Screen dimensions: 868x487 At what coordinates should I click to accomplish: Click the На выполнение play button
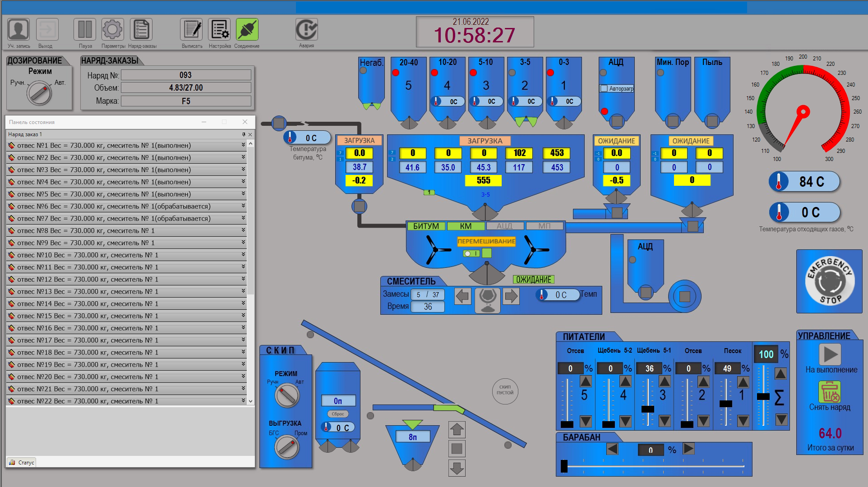tap(830, 354)
